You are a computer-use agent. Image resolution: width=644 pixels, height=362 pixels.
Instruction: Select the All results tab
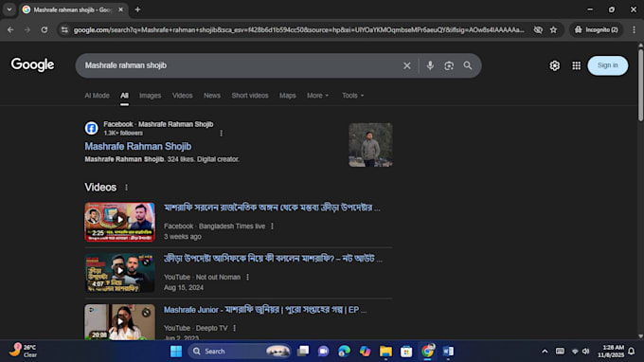click(124, 96)
